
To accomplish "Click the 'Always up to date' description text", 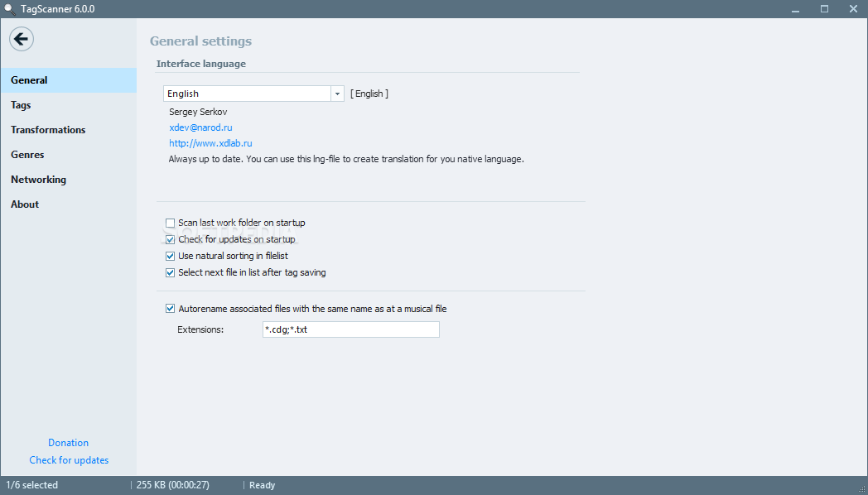I will point(346,159).
